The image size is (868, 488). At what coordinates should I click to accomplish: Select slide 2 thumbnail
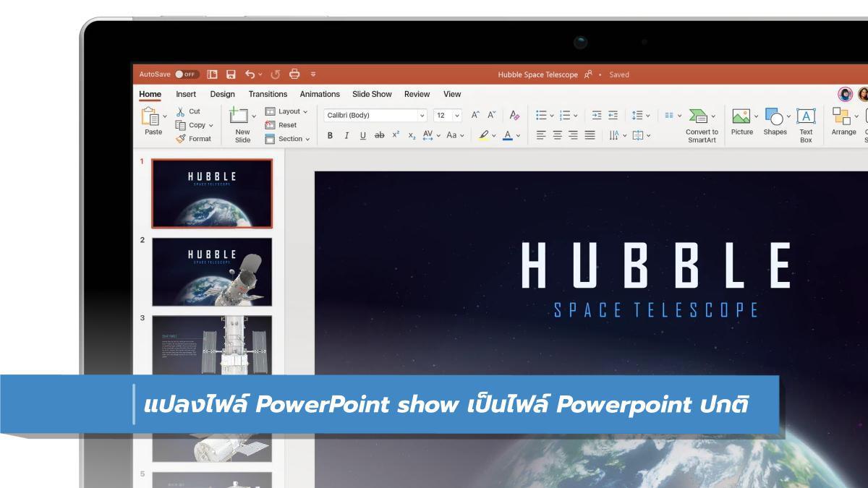(x=212, y=272)
